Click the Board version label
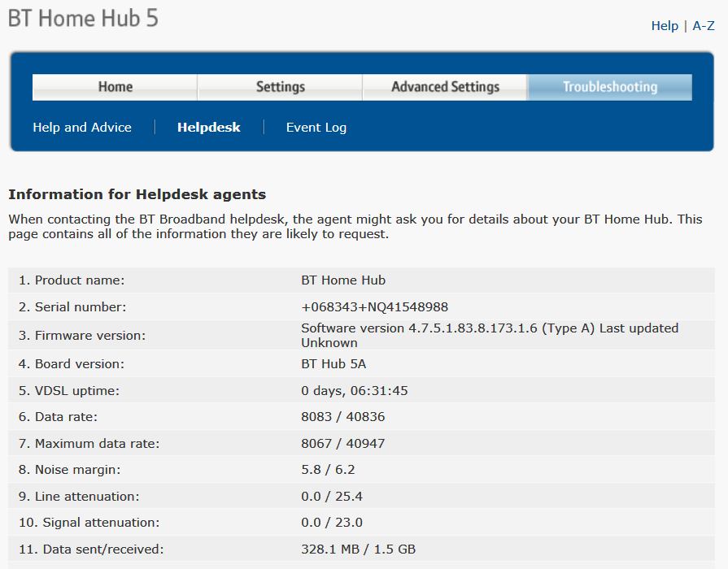Viewport: 728px width, 569px height. (x=72, y=364)
